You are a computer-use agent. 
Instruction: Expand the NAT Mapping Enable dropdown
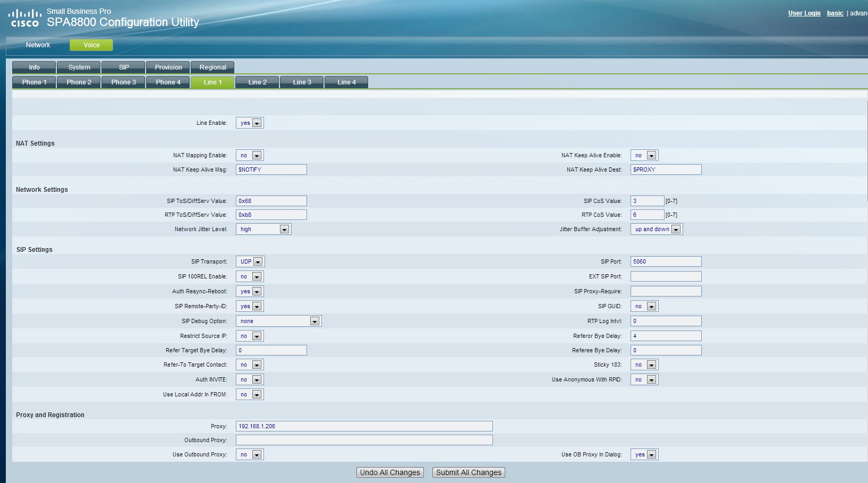point(250,156)
